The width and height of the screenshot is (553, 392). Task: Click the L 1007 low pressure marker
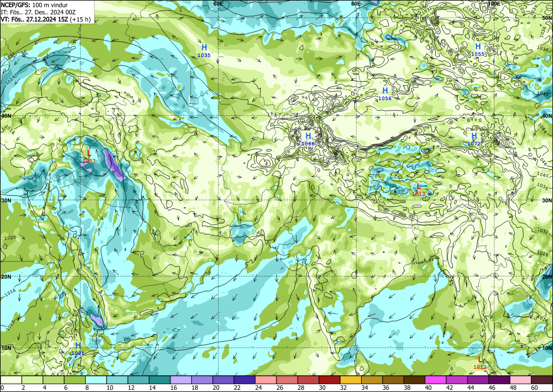click(89, 156)
